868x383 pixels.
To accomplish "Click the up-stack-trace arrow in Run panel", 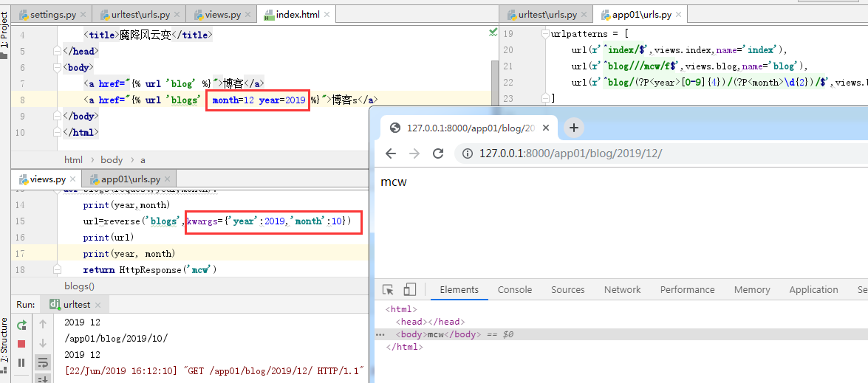I will coord(43,325).
